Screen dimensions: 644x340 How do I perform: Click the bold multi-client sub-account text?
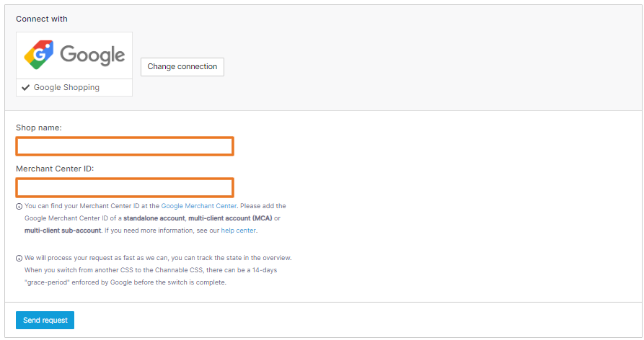(x=63, y=231)
